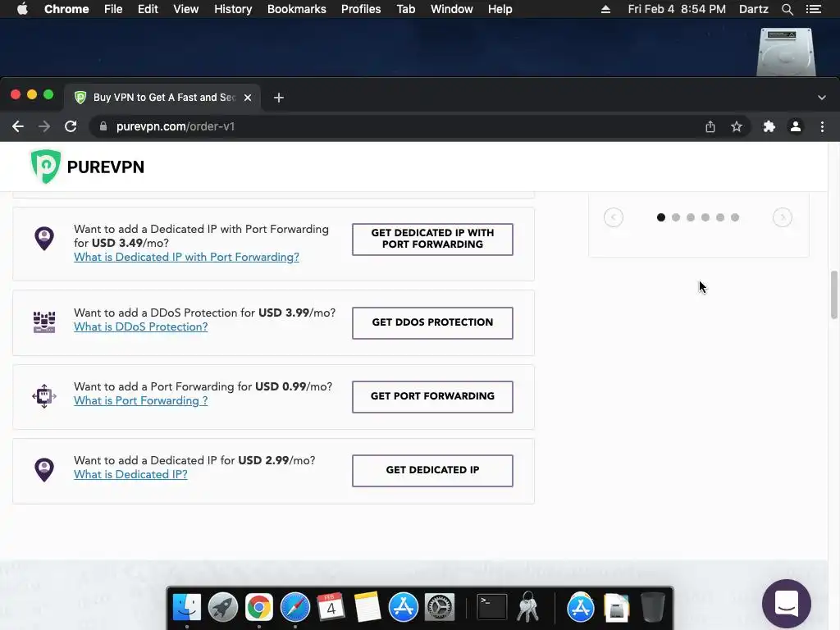The image size is (840, 630).
Task: Click the DDoS Protection servers icon
Action: click(x=44, y=322)
